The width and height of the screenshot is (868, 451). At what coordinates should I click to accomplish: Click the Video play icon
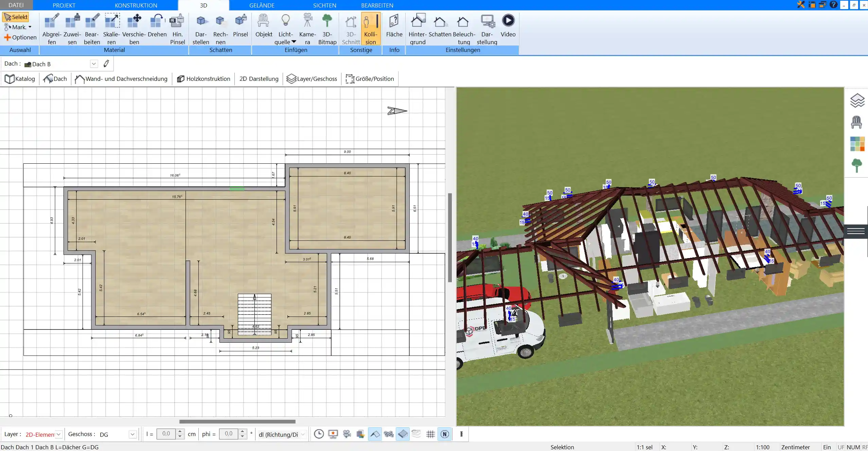click(508, 20)
